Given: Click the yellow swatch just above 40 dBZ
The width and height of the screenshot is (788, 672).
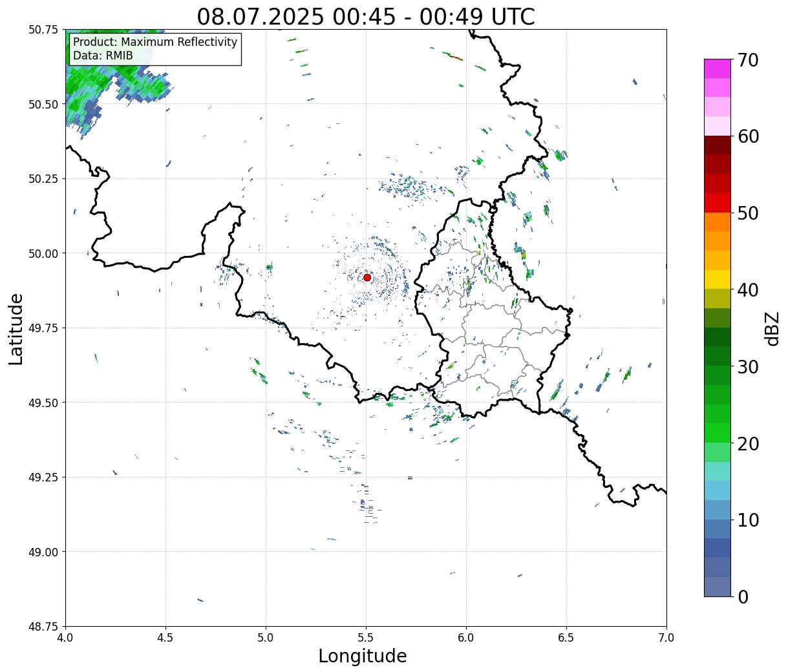Looking at the screenshot, I should 718,279.
